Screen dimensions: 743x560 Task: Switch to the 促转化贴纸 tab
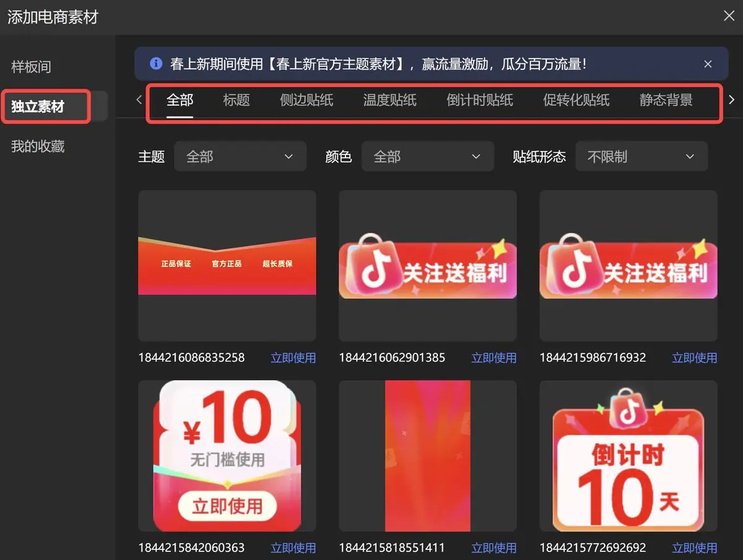point(576,100)
